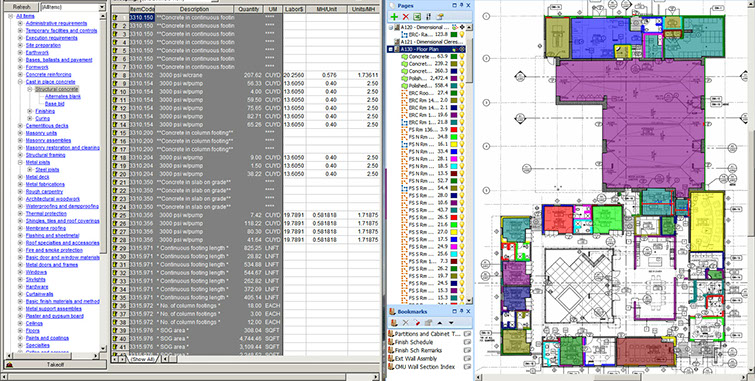Toggle visibility bulb for takeoff valued 16.1
Screen dimensions: 755x381
462,144
